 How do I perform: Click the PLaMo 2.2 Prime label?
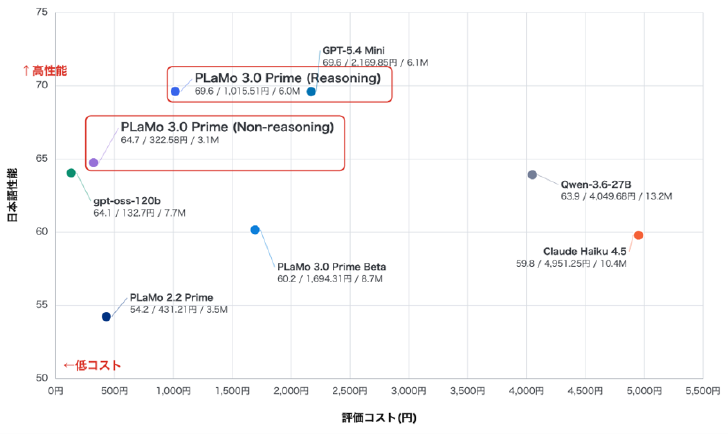tap(171, 298)
